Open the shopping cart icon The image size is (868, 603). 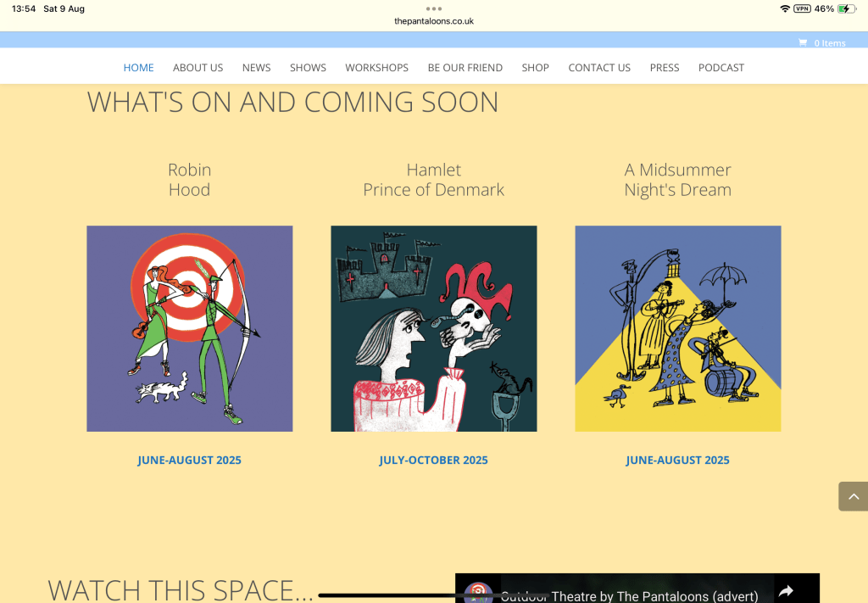[x=802, y=43]
